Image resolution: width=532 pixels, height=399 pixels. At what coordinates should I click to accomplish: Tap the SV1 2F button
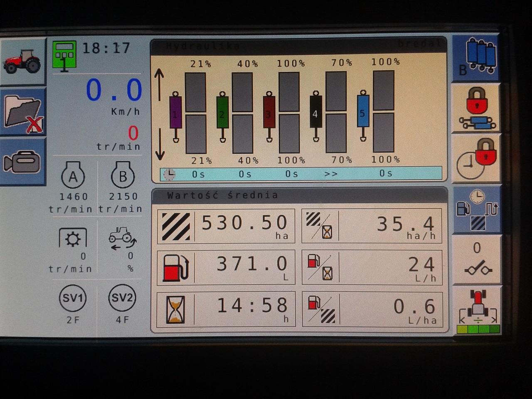coord(73,298)
